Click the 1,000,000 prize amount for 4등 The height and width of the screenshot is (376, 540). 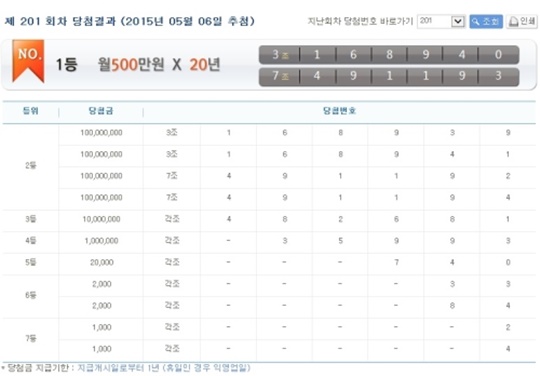point(101,241)
